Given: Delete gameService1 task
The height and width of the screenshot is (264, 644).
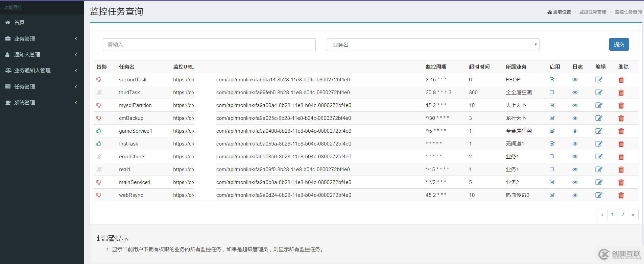Looking at the screenshot, I should pos(621,131).
